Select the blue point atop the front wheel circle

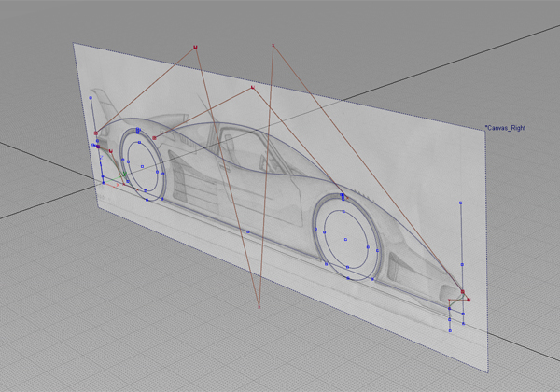[x=343, y=197]
